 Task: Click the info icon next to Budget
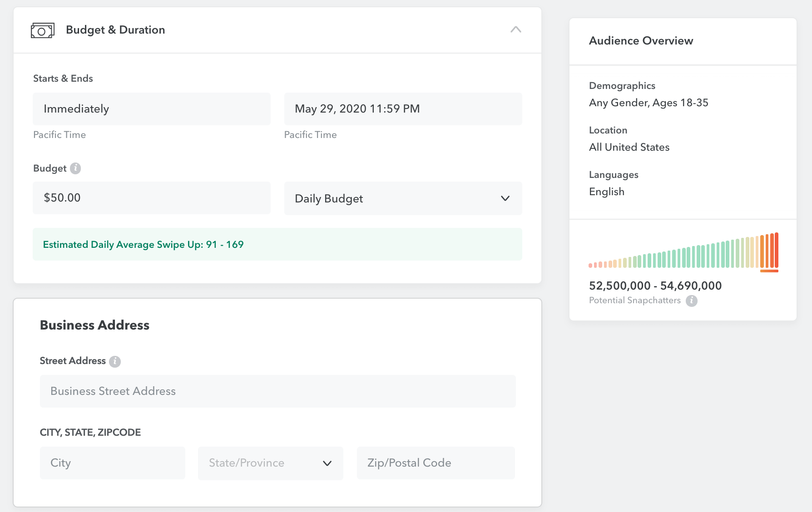75,168
